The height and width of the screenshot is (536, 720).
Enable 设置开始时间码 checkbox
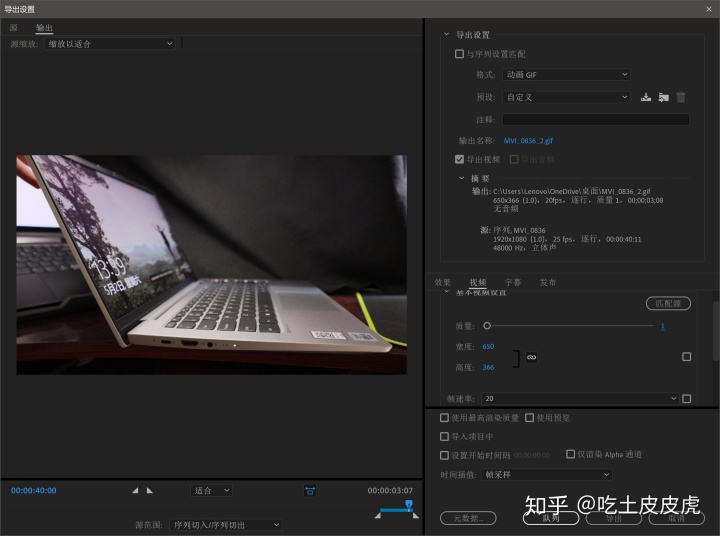[444, 455]
